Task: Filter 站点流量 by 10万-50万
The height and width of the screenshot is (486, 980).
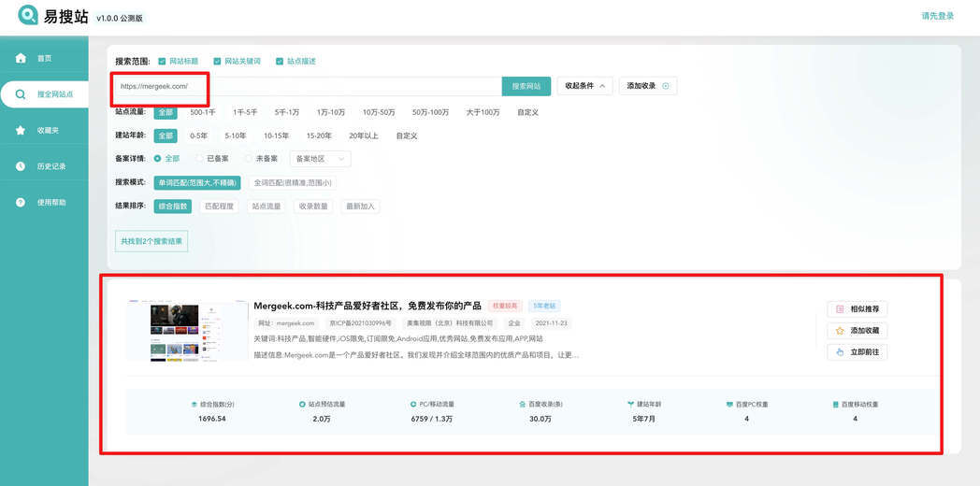Action: point(379,112)
